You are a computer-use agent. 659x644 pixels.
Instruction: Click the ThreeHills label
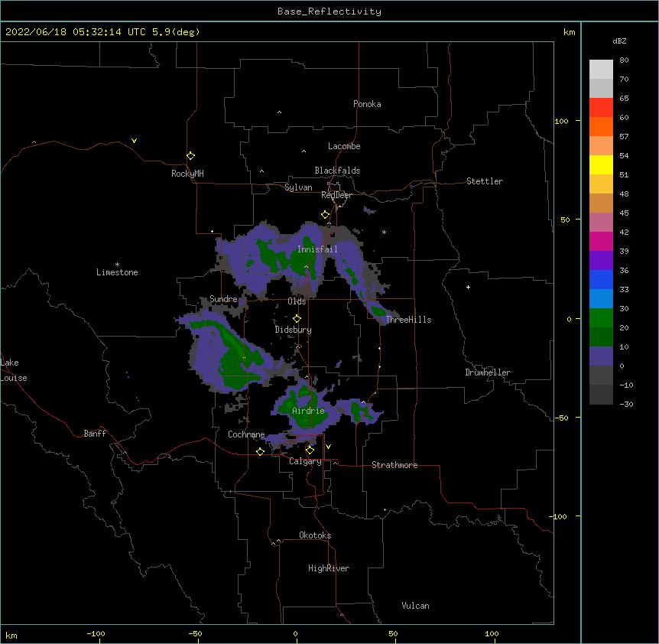point(408,320)
